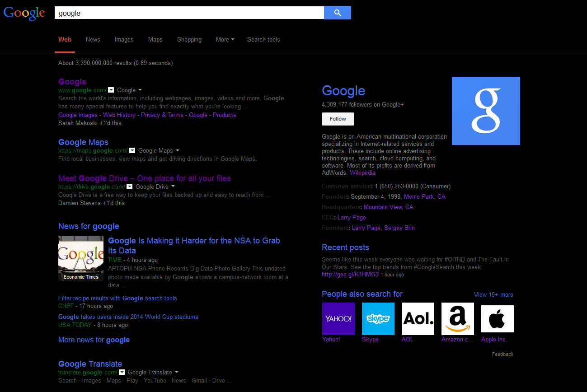Open the large blue Google g logo
587x392 pixels.
point(486,111)
